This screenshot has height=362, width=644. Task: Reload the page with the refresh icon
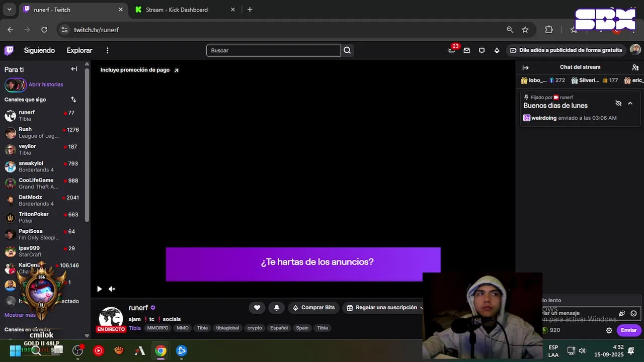[44, 30]
